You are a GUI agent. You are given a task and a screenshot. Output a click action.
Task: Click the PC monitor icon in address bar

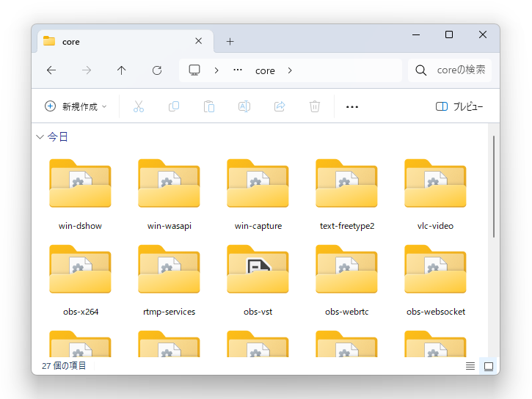point(194,70)
